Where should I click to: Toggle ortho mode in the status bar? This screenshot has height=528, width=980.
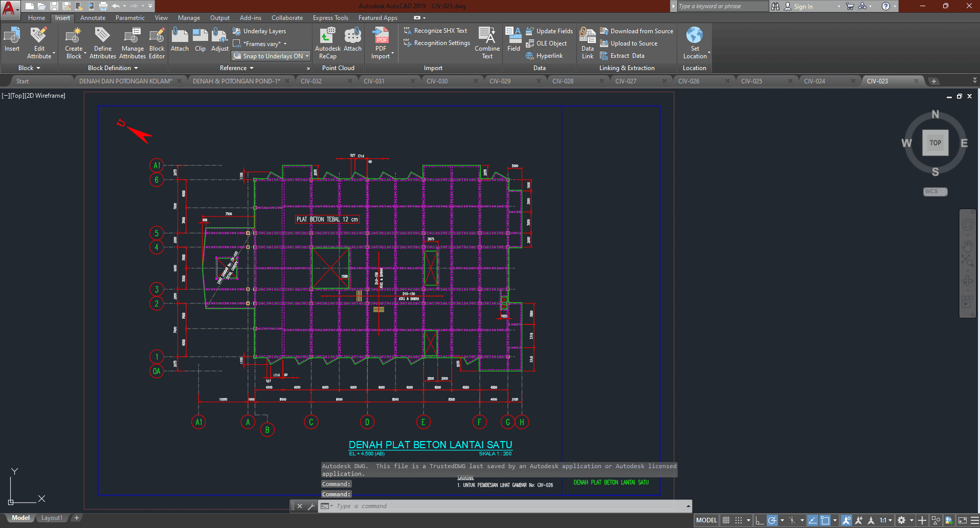point(760,520)
